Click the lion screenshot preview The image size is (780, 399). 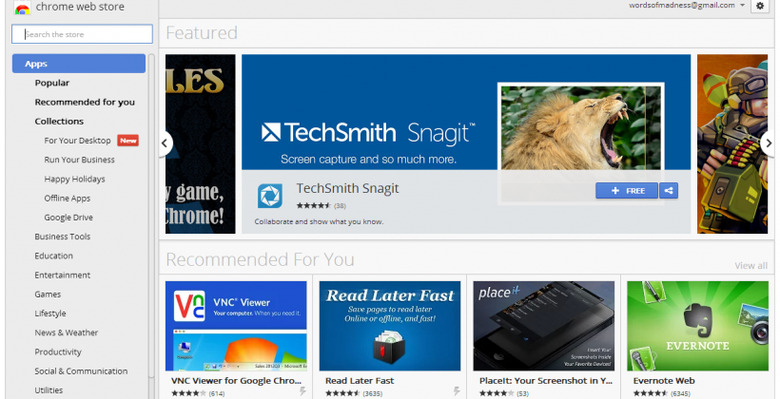pyautogui.click(x=581, y=127)
